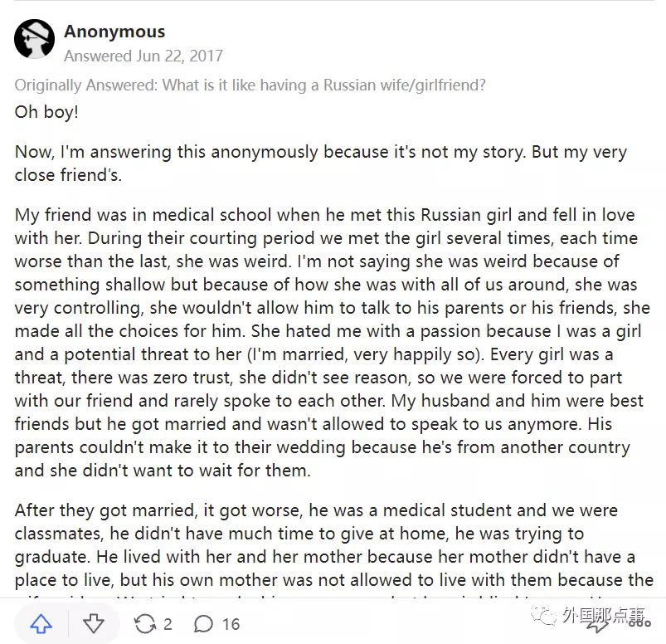Click the 'Oh boy!' opening line

46,111
